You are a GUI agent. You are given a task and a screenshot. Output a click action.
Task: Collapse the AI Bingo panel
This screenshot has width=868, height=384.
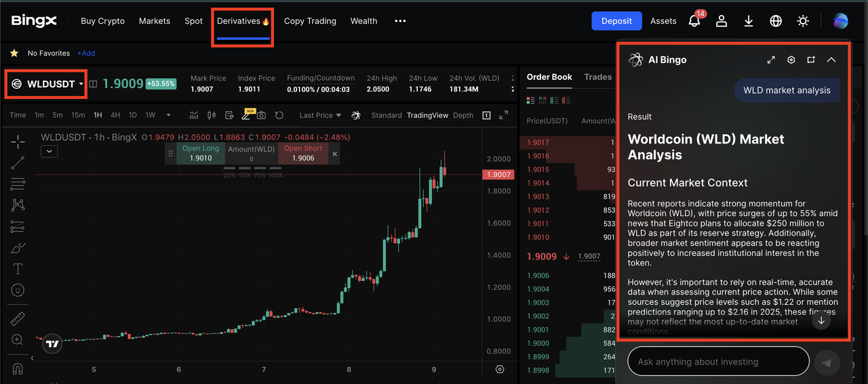(831, 60)
